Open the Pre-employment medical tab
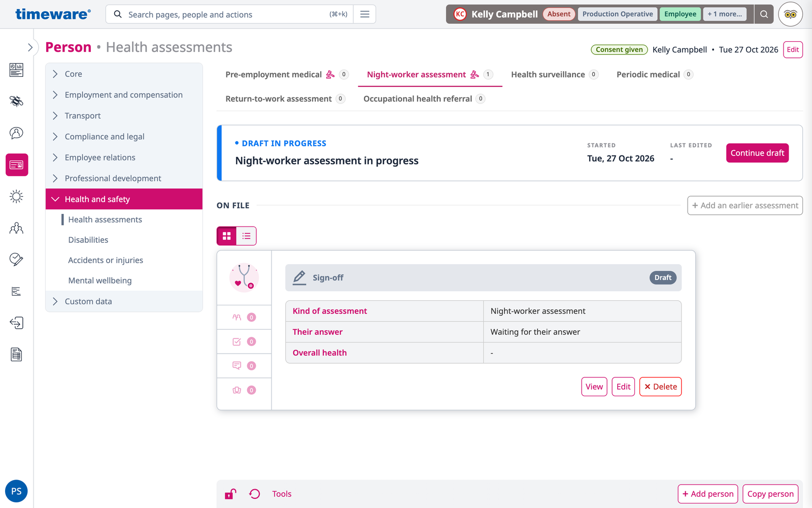The height and width of the screenshot is (508, 812). (x=287, y=75)
